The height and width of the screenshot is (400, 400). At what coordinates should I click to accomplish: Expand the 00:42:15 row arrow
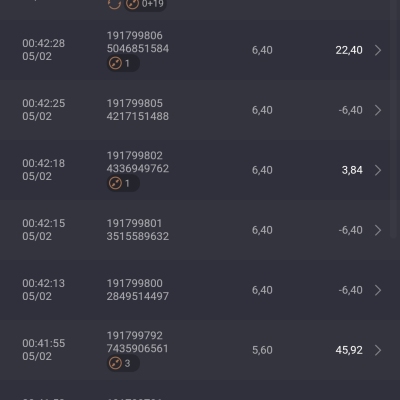[x=378, y=230]
